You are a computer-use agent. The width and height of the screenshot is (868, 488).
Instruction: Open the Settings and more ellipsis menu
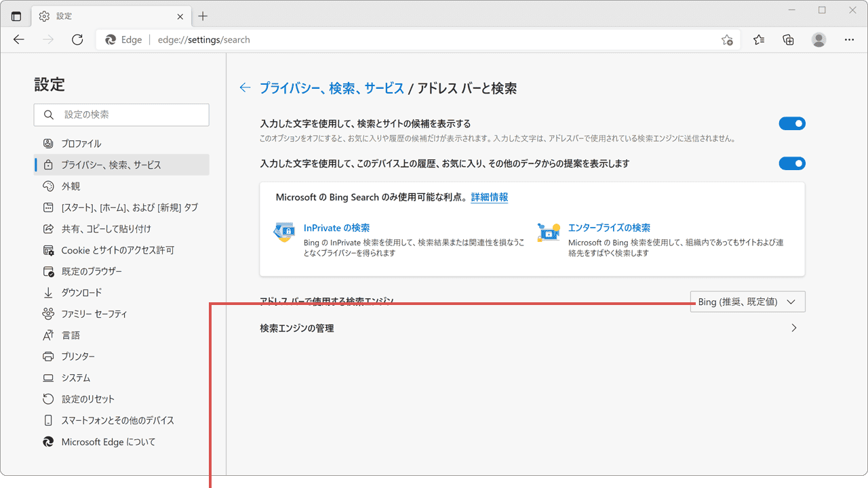coord(849,40)
